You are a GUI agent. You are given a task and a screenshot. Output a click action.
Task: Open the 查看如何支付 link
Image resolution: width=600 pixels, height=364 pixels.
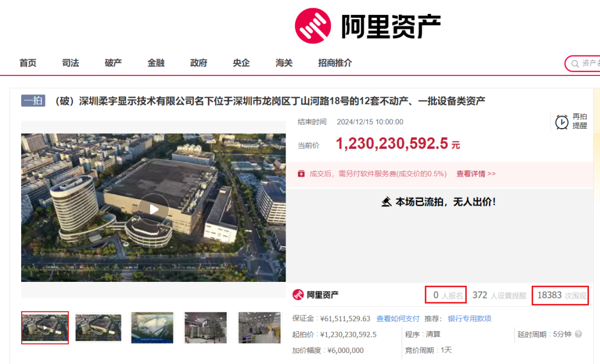[x=398, y=318]
